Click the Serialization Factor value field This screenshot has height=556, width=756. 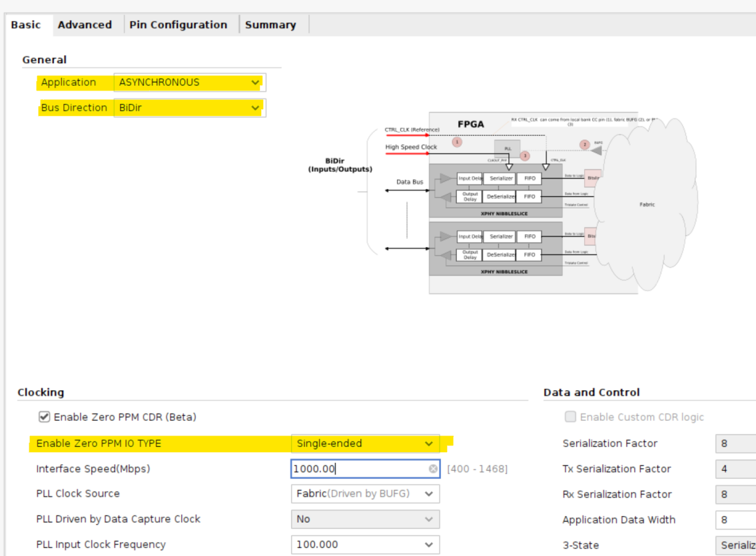737,443
